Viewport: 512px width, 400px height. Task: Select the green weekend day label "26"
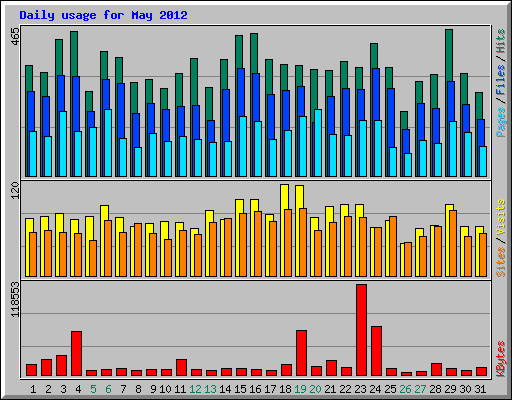click(x=405, y=389)
